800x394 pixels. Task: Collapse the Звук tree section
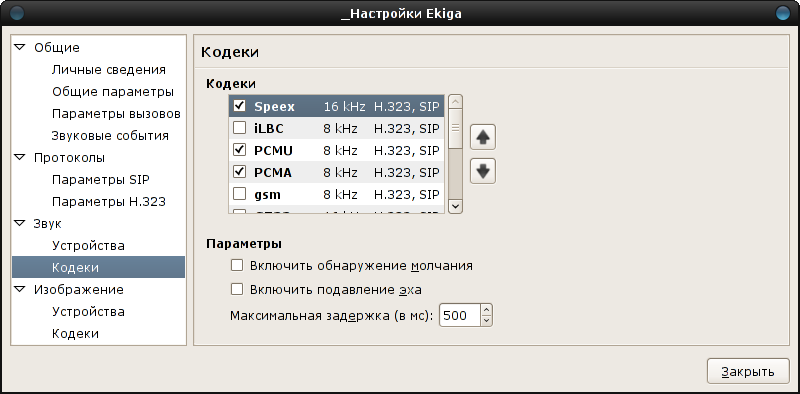coord(19,223)
